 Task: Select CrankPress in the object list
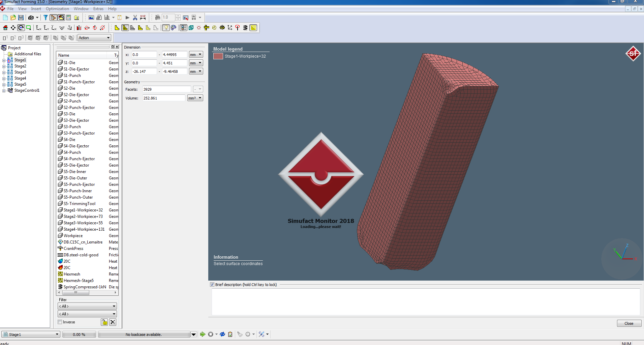point(73,249)
